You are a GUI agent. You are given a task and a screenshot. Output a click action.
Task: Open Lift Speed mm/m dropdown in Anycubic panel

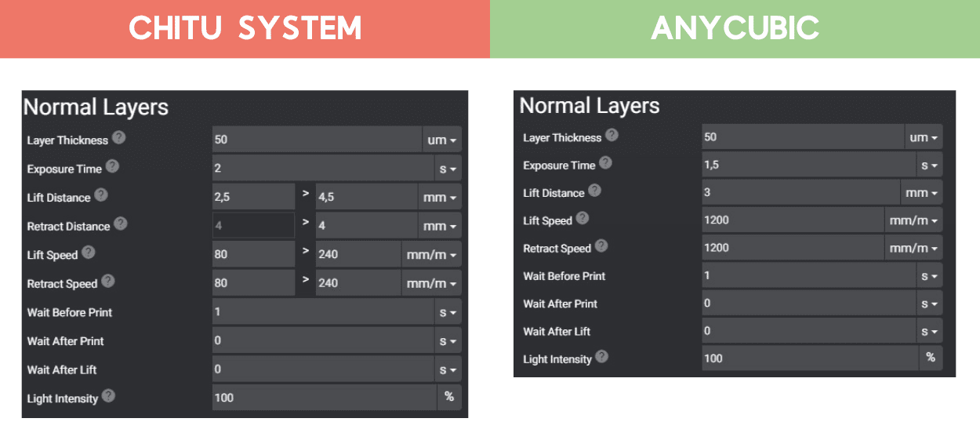click(x=913, y=220)
